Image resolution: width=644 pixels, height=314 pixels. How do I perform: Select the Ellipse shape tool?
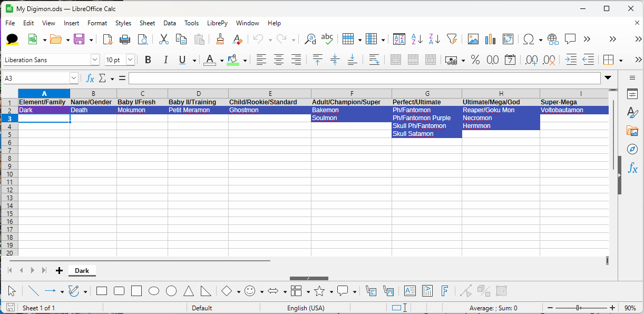(x=154, y=291)
